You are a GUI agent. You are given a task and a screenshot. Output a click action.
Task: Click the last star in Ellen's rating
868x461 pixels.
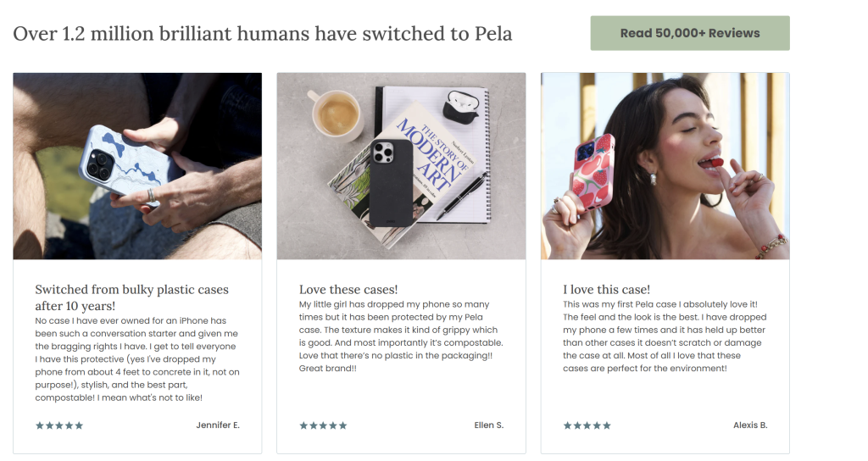343,425
